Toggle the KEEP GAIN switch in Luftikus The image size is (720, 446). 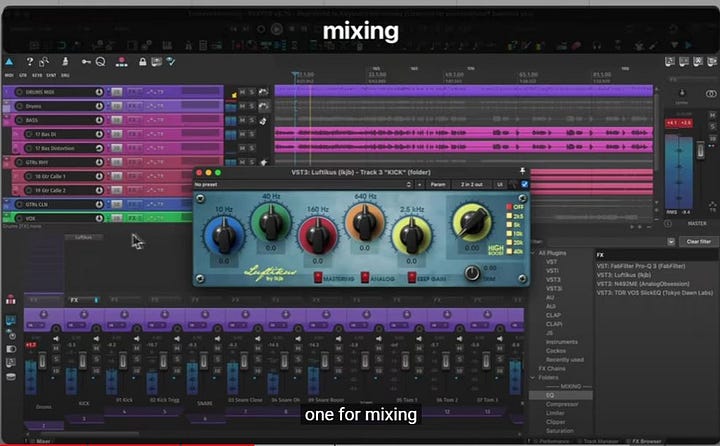pos(412,278)
